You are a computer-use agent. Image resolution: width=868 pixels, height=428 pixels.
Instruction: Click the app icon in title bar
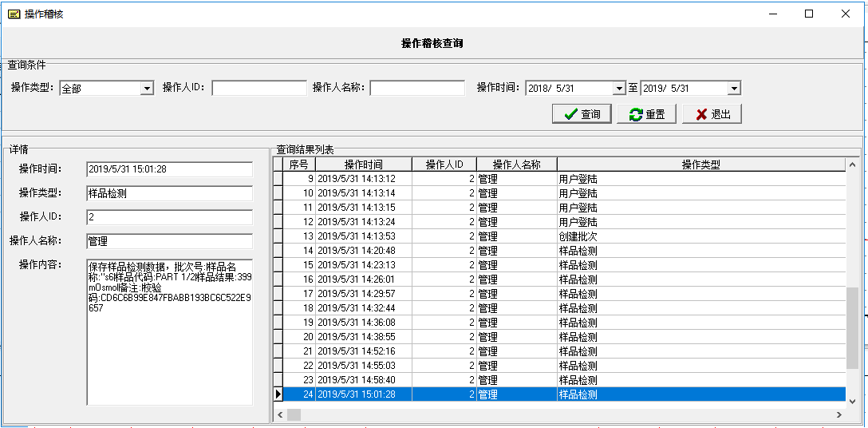click(x=14, y=14)
